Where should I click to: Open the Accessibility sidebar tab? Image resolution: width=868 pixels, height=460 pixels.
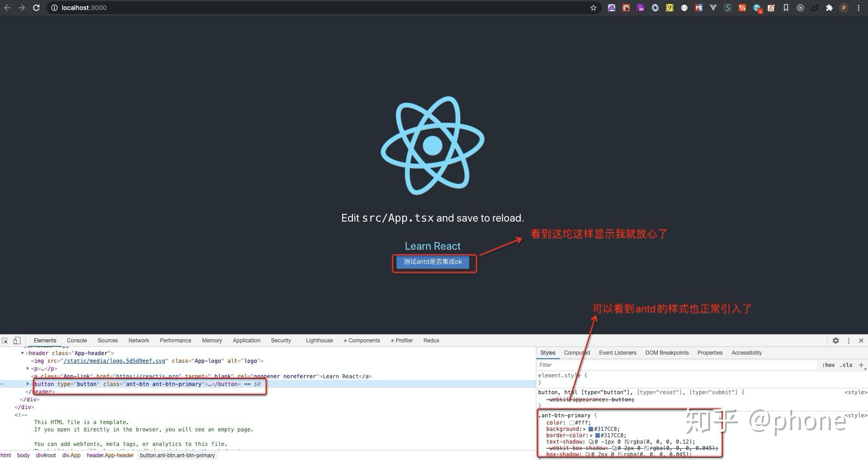(746, 353)
